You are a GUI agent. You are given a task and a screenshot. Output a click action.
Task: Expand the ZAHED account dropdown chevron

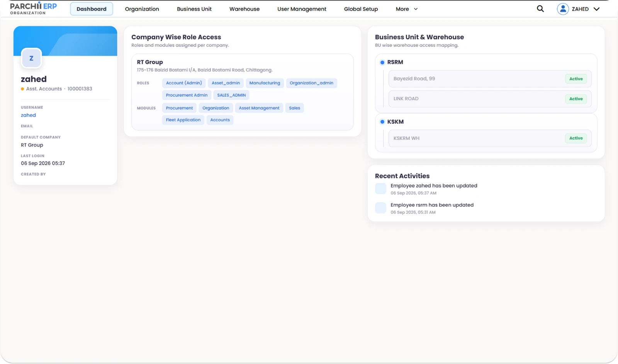[596, 9]
